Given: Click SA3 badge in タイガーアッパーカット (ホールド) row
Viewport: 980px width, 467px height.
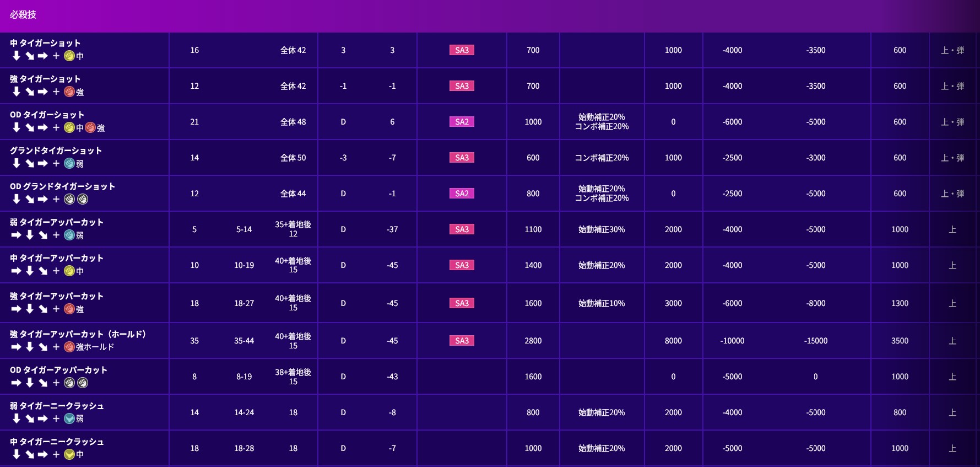Looking at the screenshot, I should (x=462, y=341).
